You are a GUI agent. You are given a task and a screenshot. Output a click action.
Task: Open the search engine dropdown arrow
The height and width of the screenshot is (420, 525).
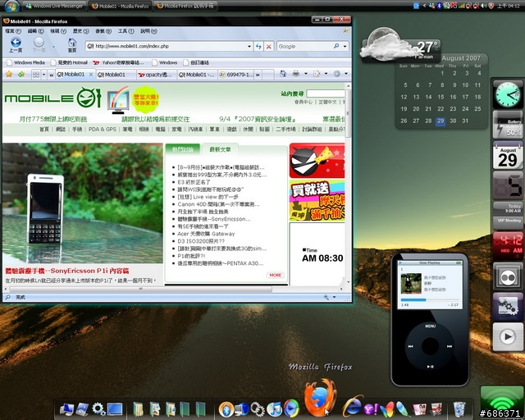click(x=345, y=46)
